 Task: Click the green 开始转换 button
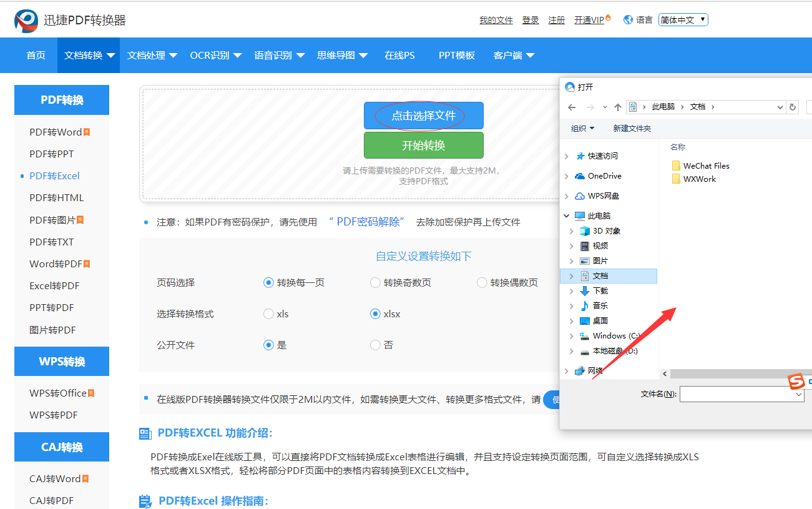click(424, 145)
